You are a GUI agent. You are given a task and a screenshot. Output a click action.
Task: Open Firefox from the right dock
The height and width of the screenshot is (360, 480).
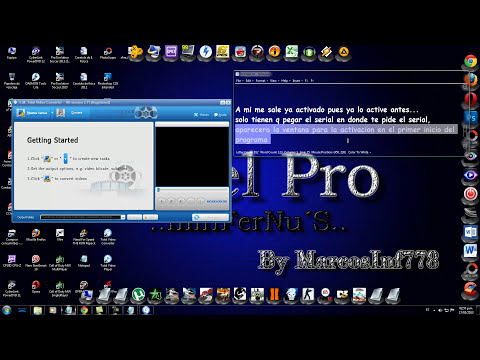pos(470,80)
